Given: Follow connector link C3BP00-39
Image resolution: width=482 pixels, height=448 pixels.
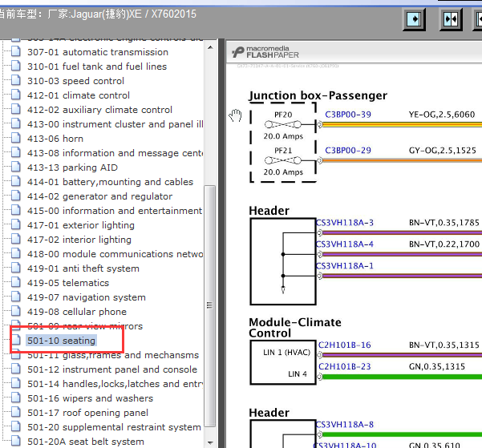Looking at the screenshot, I should pos(348,115).
